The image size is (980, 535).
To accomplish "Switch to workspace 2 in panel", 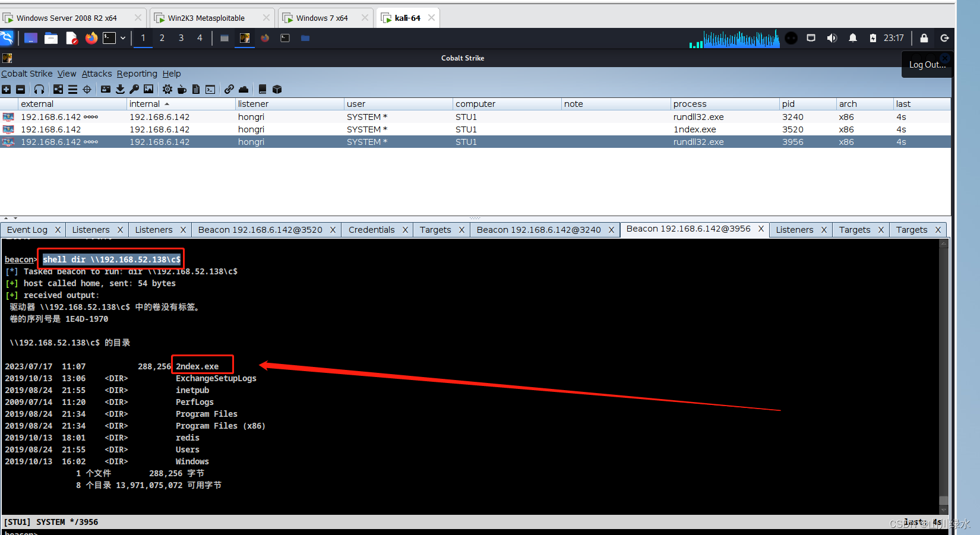I will (162, 38).
